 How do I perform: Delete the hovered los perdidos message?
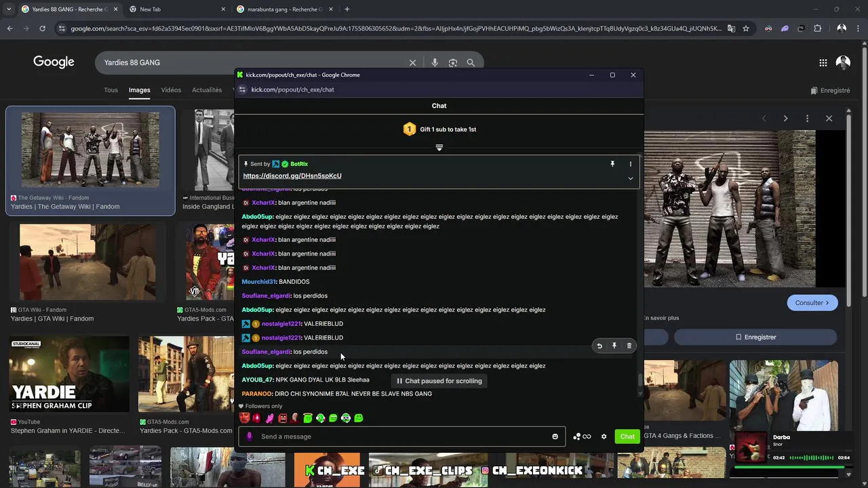coord(629,346)
